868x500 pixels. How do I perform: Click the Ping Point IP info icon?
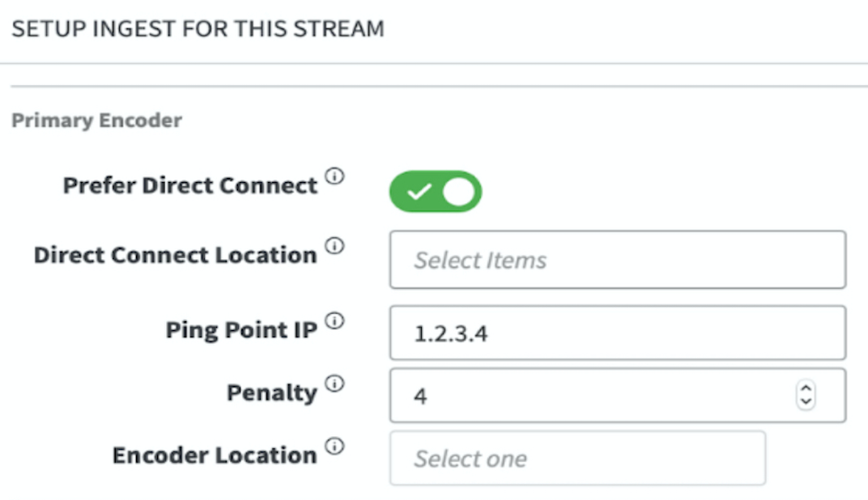tap(334, 321)
